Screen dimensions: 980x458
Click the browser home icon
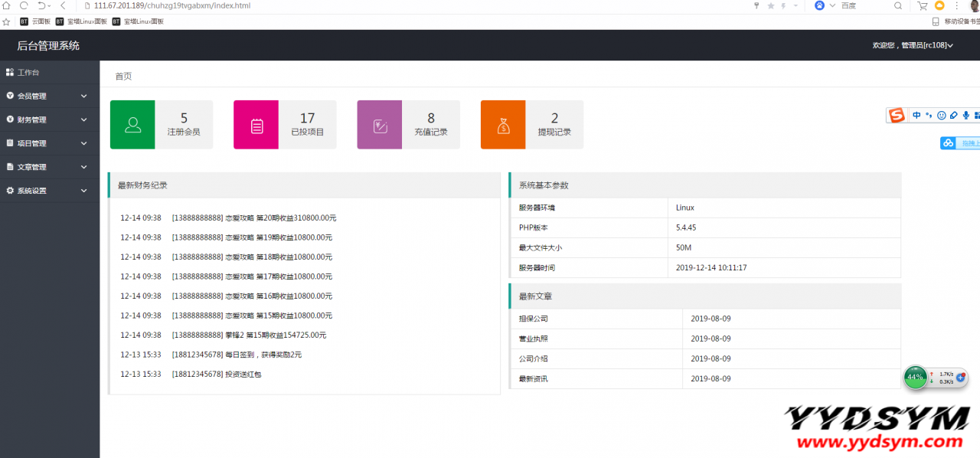coord(7,5)
